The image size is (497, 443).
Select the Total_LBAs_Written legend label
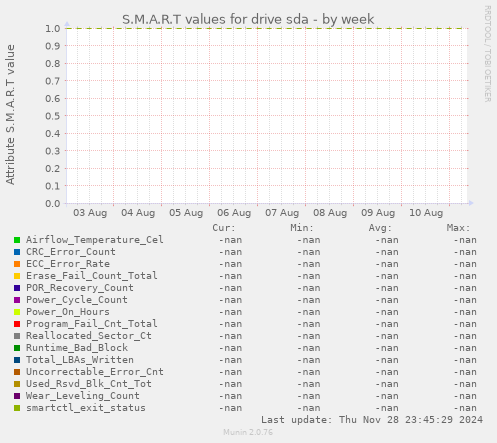tap(80, 360)
